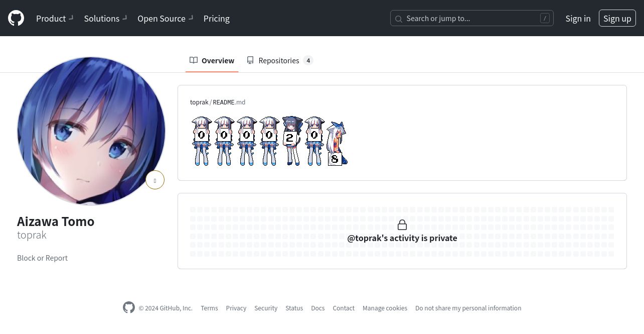Click the profile name Aizawa Tomo
Image resolution: width=644 pixels, height=334 pixels.
56,221
